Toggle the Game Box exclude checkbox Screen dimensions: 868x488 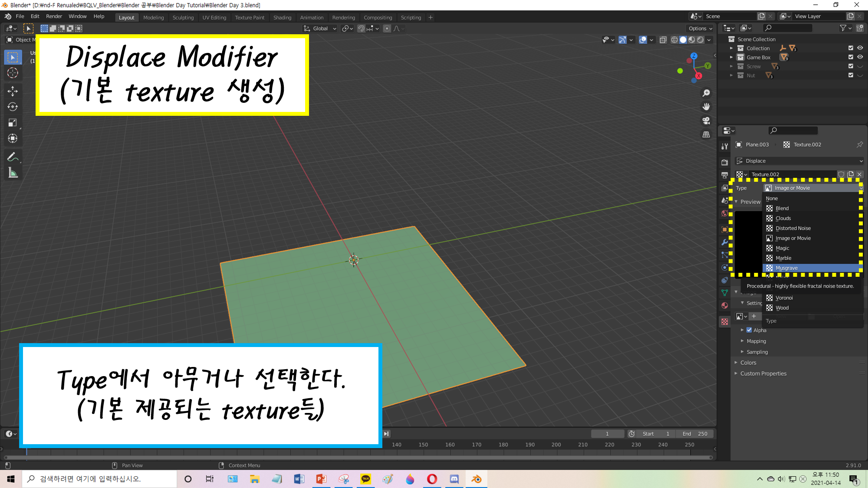[x=851, y=57]
